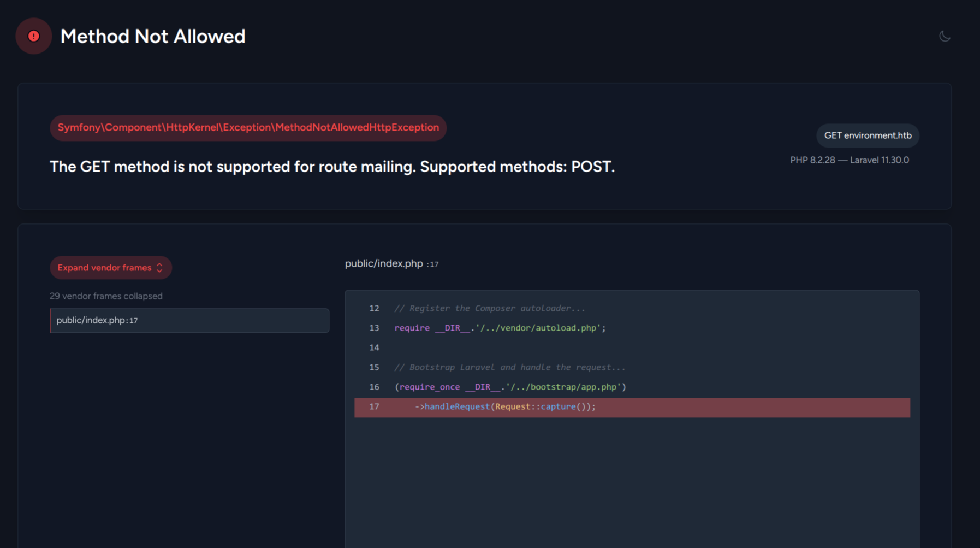The height and width of the screenshot is (548, 980).
Task: Open the public/index.php file path above code
Action: click(x=384, y=264)
